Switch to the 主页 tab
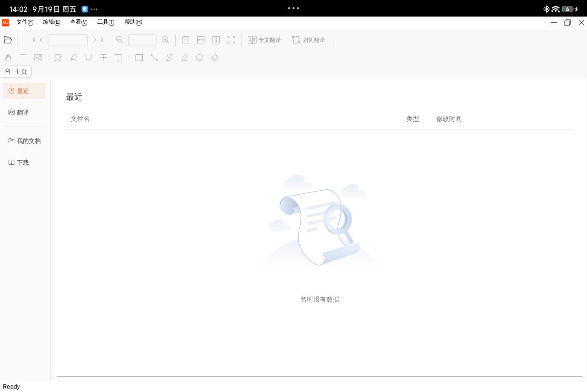 click(x=16, y=72)
